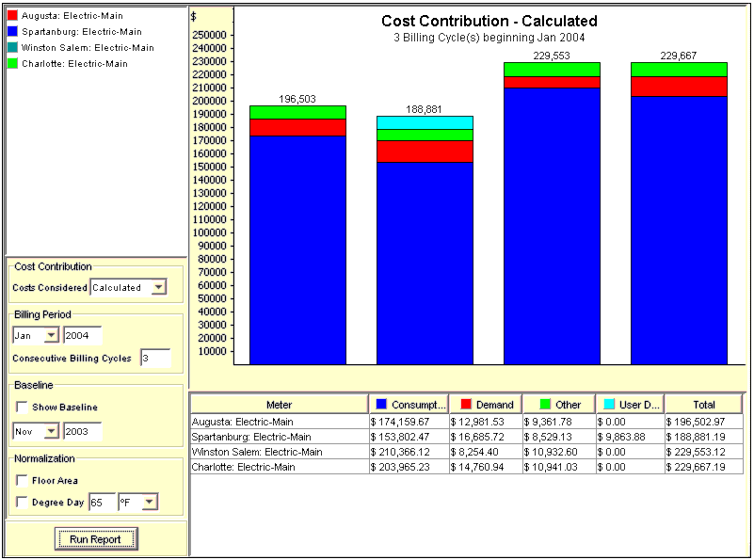Open the °F temperature unit dropdown
Image resolution: width=754 pixels, height=560 pixels.
point(149,503)
